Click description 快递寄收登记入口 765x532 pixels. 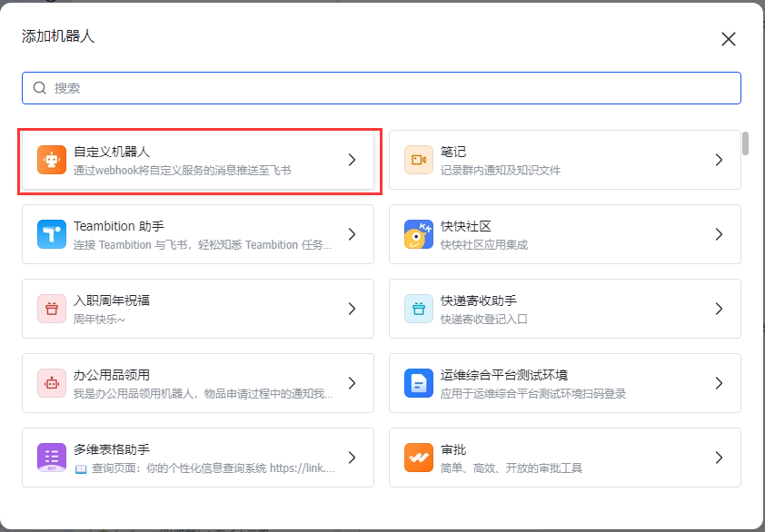[x=484, y=319]
